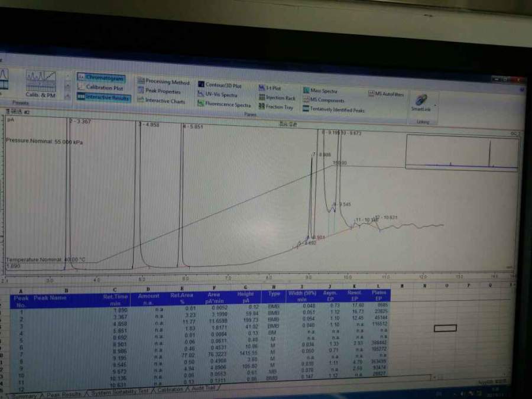Toggle the Interactive Results pane
The image size is (532, 399).
coord(104,98)
